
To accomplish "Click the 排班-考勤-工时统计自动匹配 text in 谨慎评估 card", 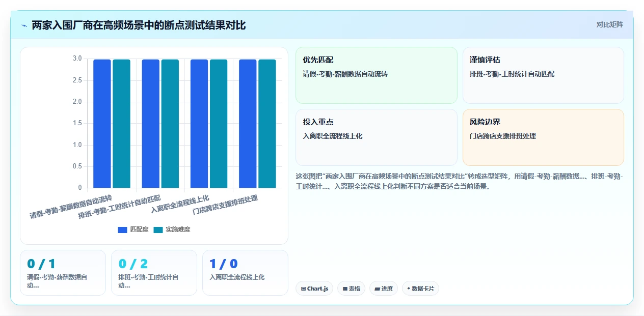I will click(512, 74).
